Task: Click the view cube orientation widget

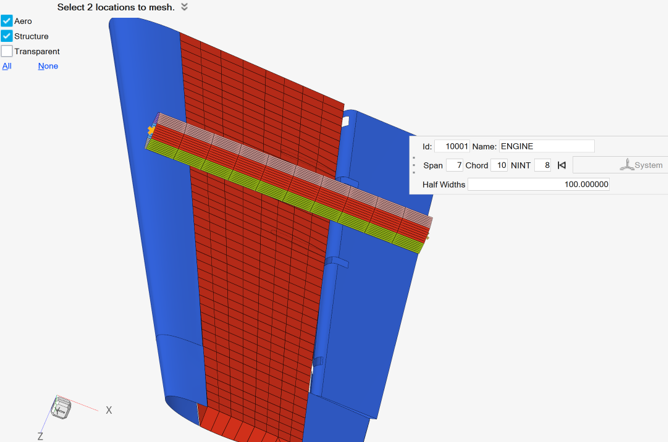Action: pos(61,407)
